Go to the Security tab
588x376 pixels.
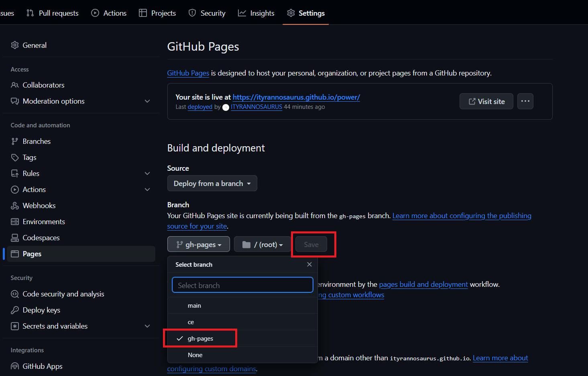tap(207, 13)
